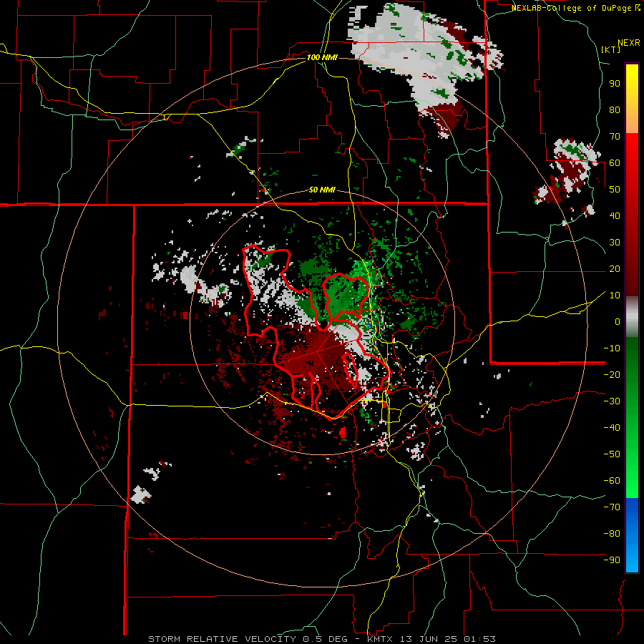Click the -80 value on the velocity scale

(612, 534)
